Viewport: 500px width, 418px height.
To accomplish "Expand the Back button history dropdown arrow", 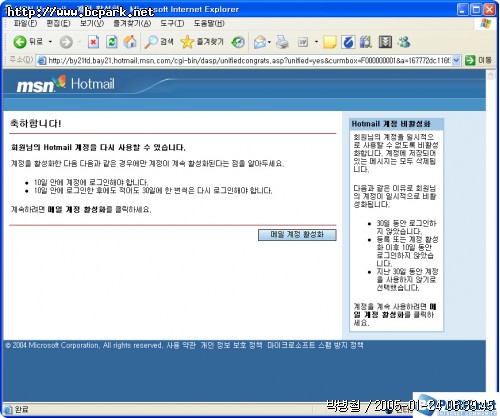I will (x=50, y=42).
